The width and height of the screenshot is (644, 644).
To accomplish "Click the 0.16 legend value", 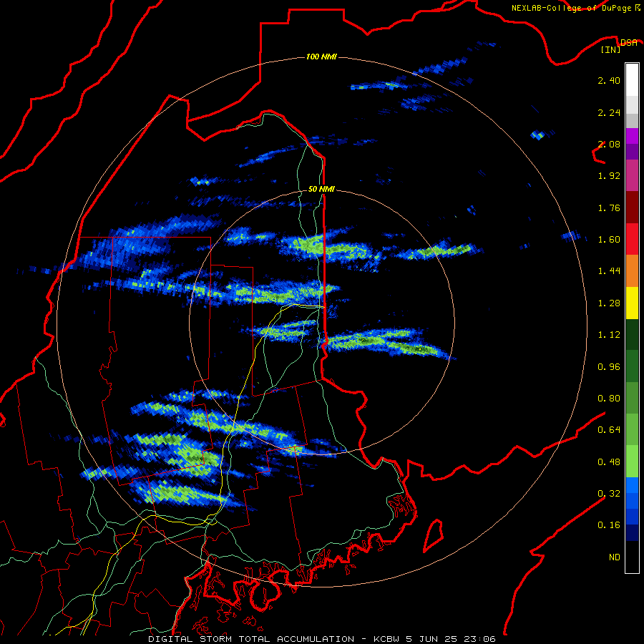I will pos(609,525).
